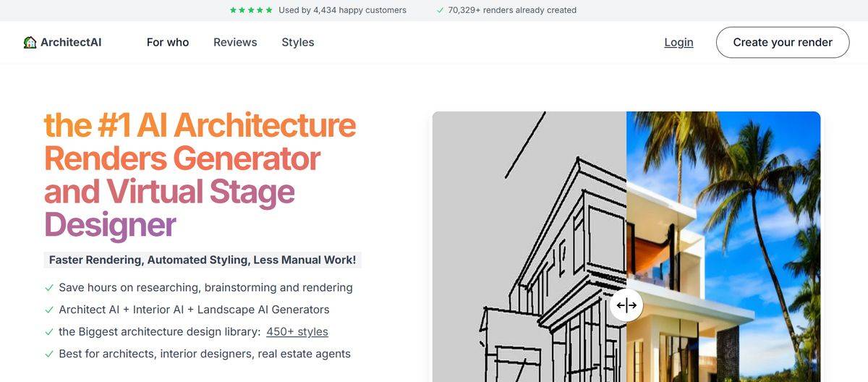Screen dimensions: 868x382
Task: Click the checkmark beside 70,329+ renders
Action: [441, 10]
